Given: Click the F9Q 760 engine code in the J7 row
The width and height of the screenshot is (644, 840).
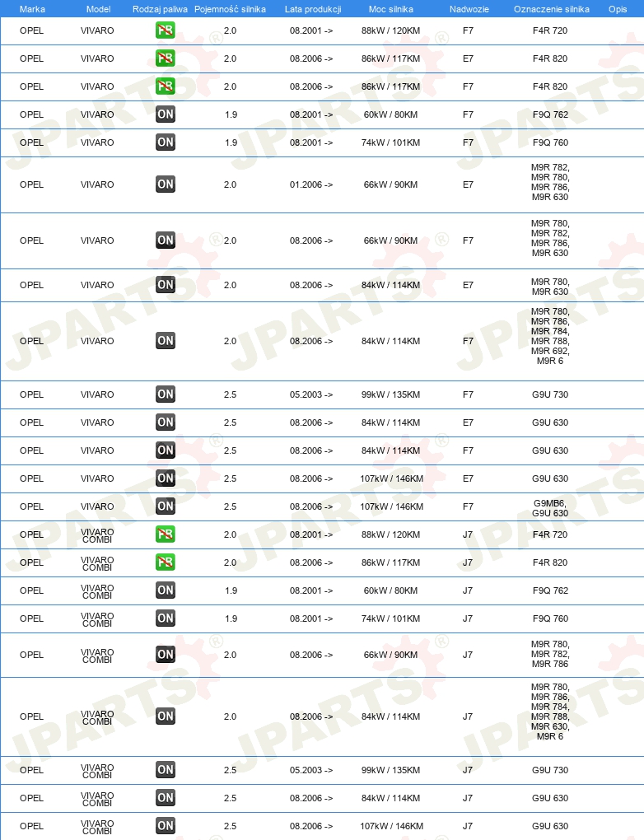Looking at the screenshot, I should 550,618.
